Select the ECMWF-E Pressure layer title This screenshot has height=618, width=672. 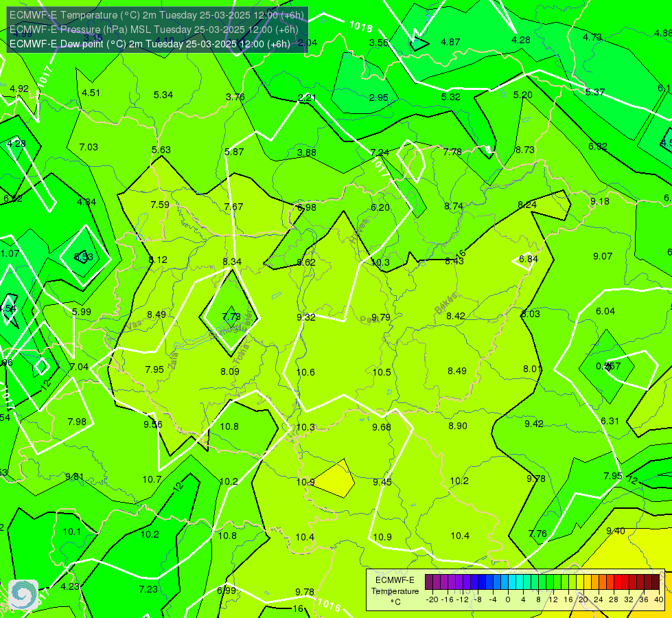click(x=154, y=30)
